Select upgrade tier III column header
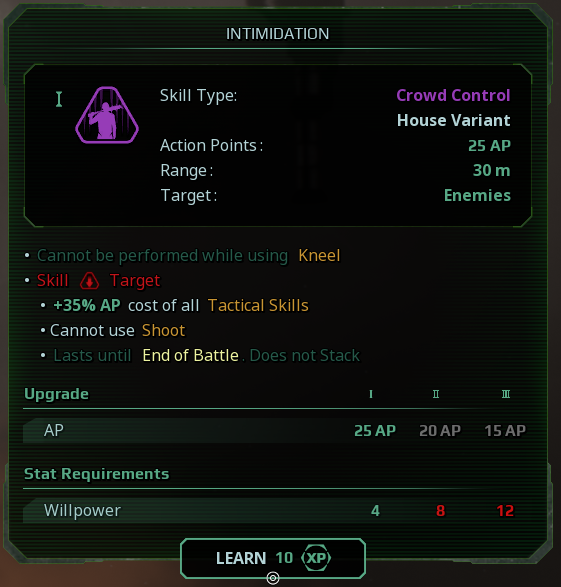561x587 pixels. (x=506, y=394)
